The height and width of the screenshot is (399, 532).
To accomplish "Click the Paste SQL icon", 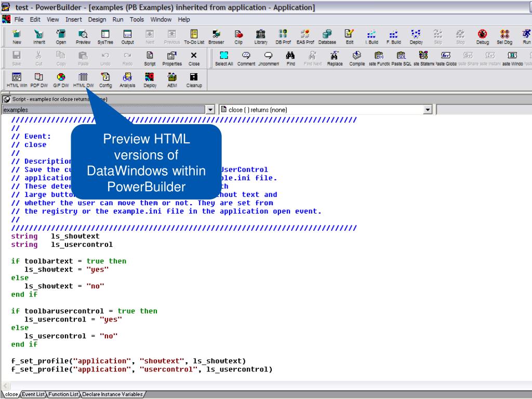I will (402, 58).
